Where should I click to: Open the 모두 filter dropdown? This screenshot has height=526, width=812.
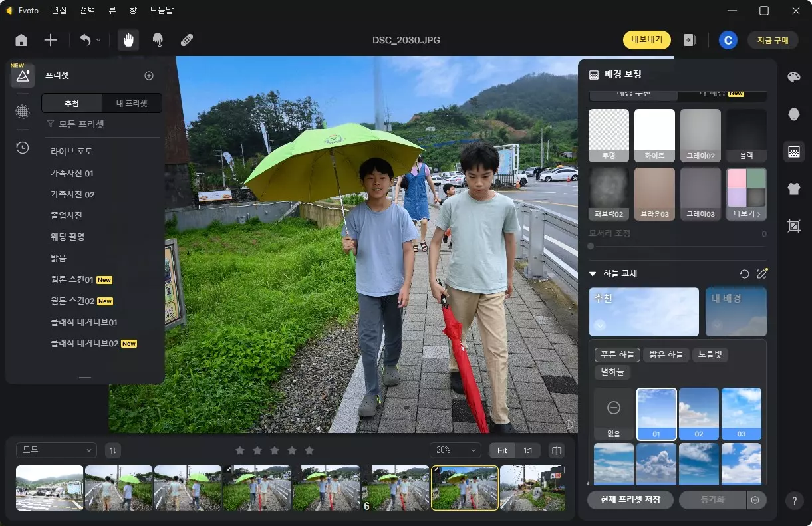tap(57, 450)
